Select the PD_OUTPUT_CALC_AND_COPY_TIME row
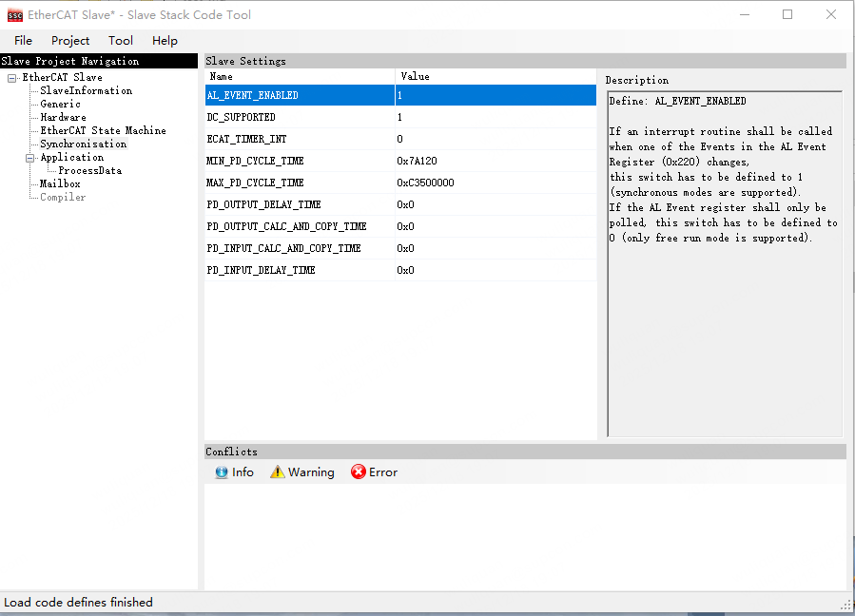The width and height of the screenshot is (855, 616). click(400, 226)
